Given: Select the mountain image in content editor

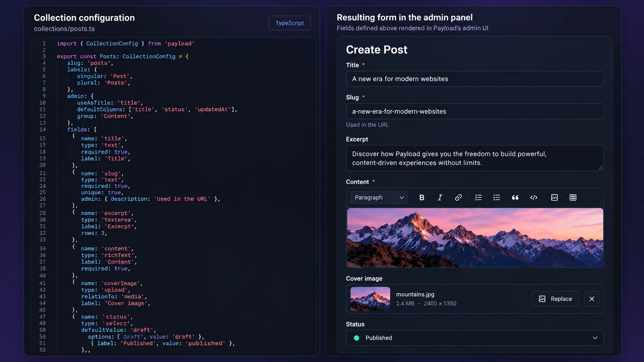Looking at the screenshot, I should [475, 238].
